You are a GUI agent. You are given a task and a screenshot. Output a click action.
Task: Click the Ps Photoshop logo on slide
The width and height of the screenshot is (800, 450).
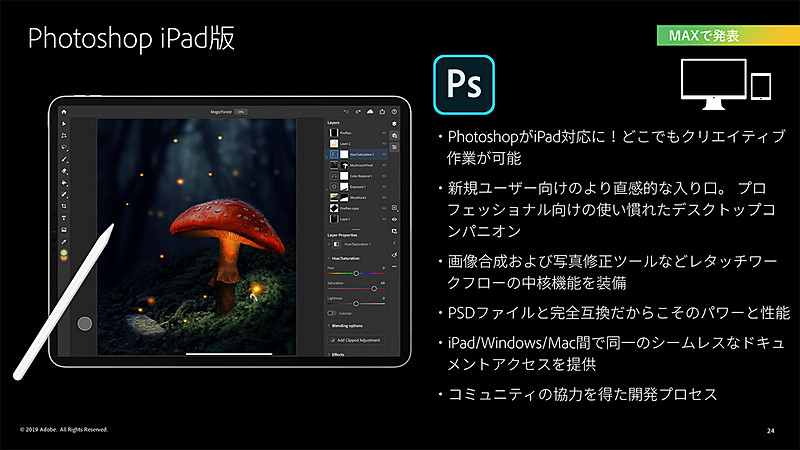(464, 85)
